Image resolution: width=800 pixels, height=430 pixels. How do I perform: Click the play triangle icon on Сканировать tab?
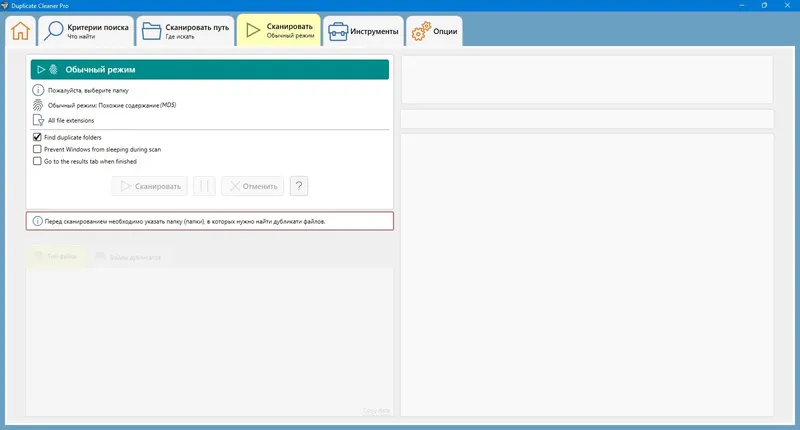pos(253,31)
